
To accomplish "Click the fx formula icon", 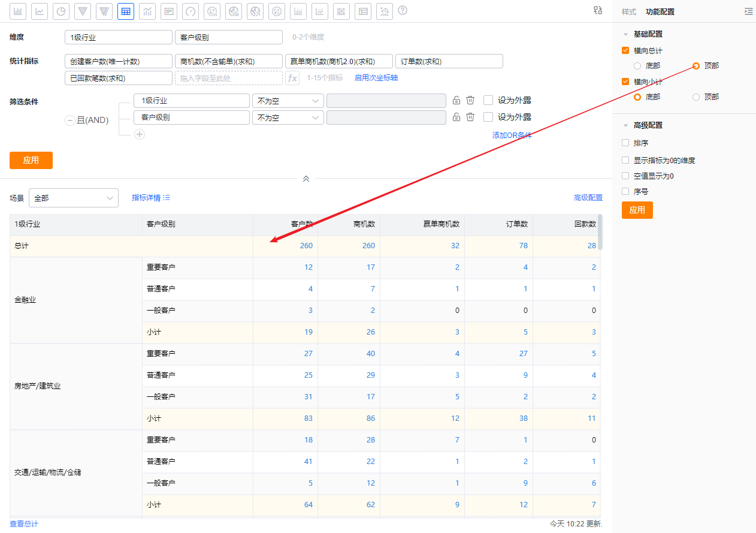I will tap(292, 78).
